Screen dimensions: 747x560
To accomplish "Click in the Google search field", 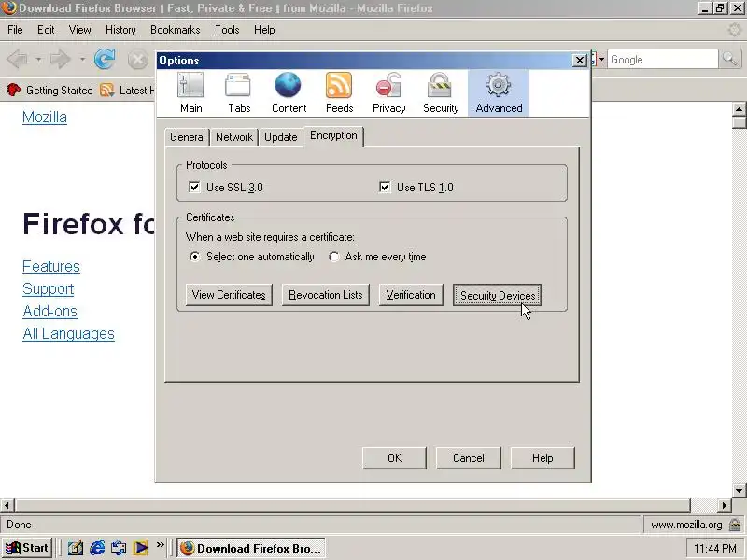I will coord(663,60).
